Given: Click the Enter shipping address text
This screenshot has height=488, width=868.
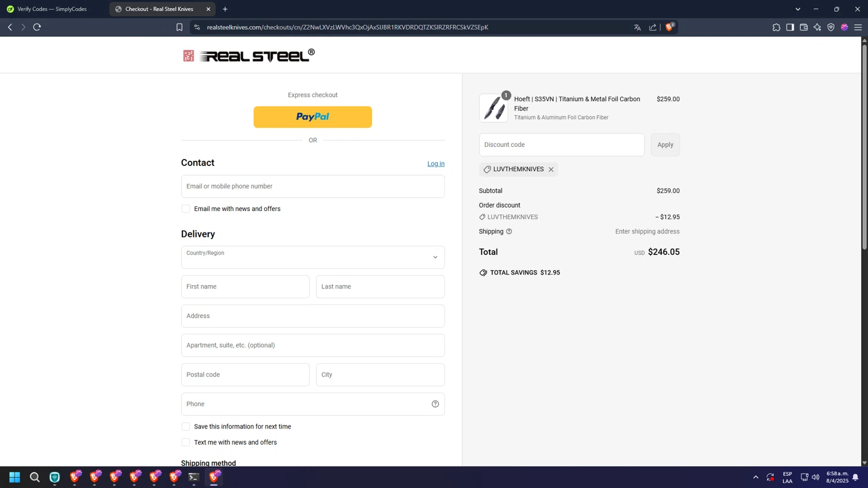Looking at the screenshot, I should click(647, 231).
